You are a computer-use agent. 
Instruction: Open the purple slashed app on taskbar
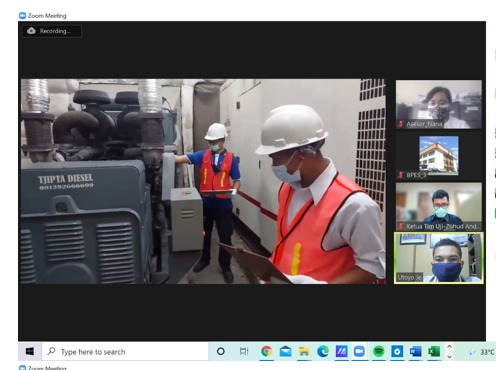tap(341, 351)
